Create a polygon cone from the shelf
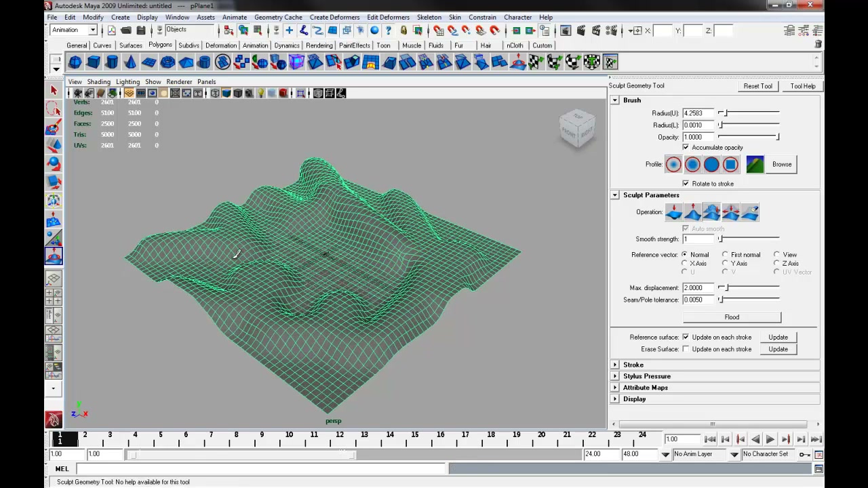 tap(130, 62)
